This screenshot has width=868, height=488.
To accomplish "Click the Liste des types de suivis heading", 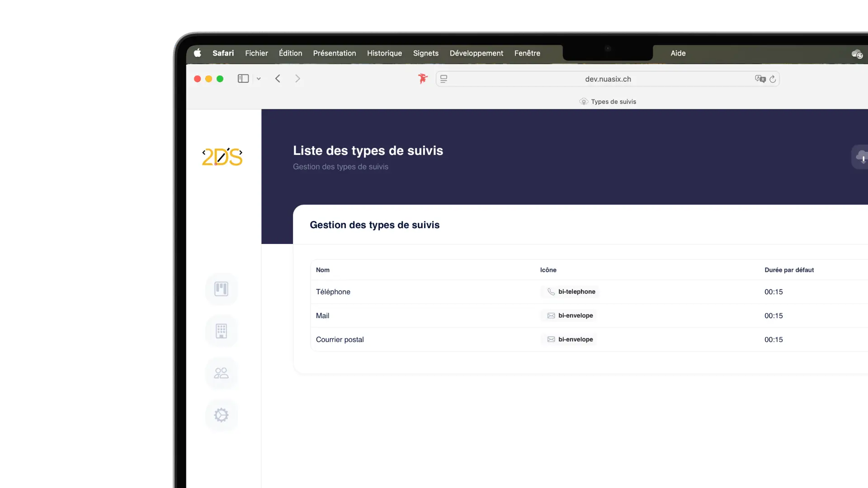I will click(x=368, y=150).
